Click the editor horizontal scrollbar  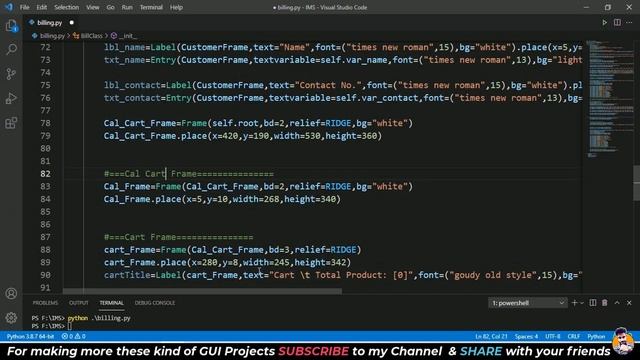coord(202,291)
